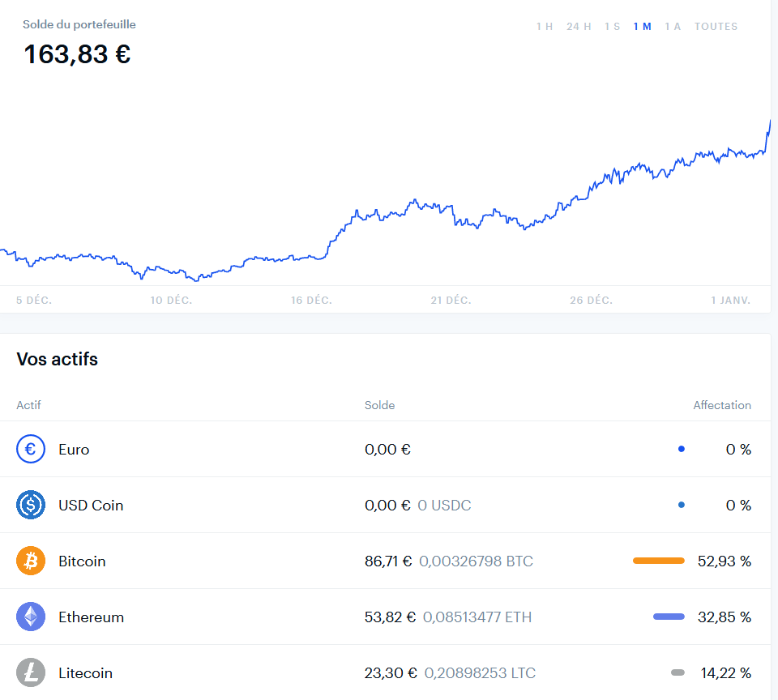
Task: Switch chart to 1 S range
Action: click(x=612, y=27)
